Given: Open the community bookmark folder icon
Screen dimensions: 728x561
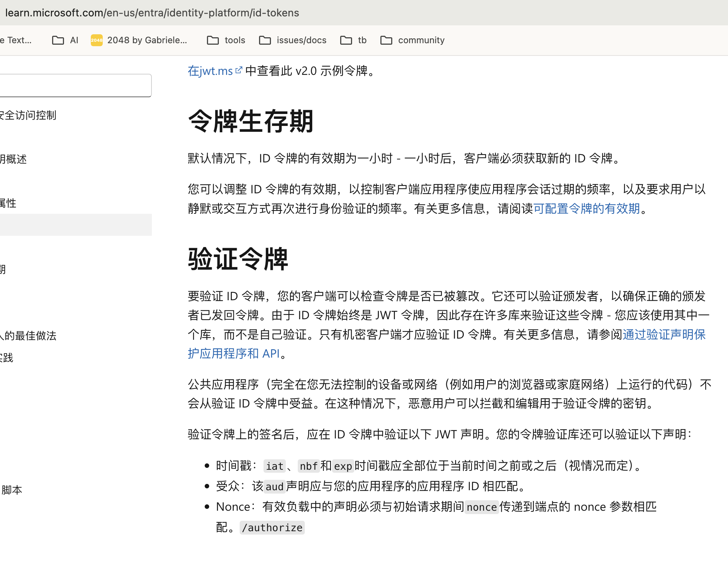Looking at the screenshot, I should [386, 40].
